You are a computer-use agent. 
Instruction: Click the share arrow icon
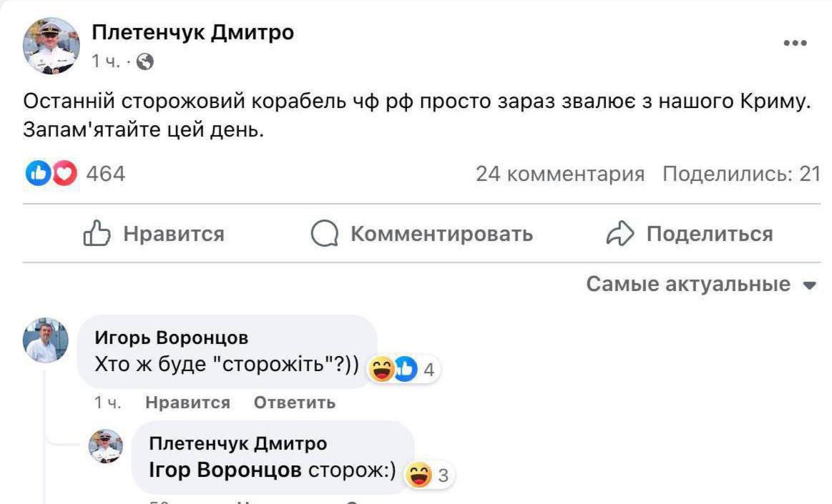(620, 234)
